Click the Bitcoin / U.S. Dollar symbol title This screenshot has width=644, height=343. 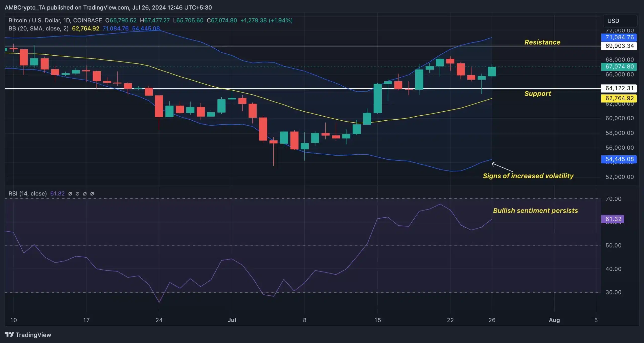point(55,20)
